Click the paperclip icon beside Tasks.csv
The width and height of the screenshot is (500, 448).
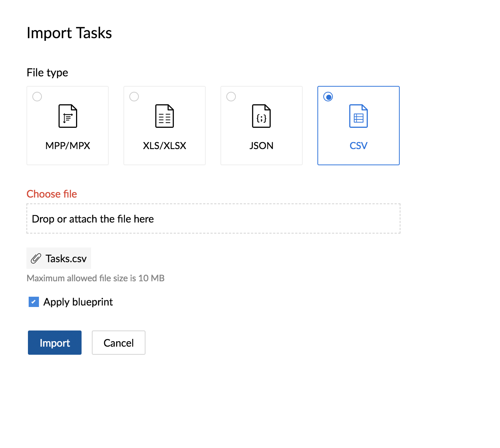pos(36,259)
